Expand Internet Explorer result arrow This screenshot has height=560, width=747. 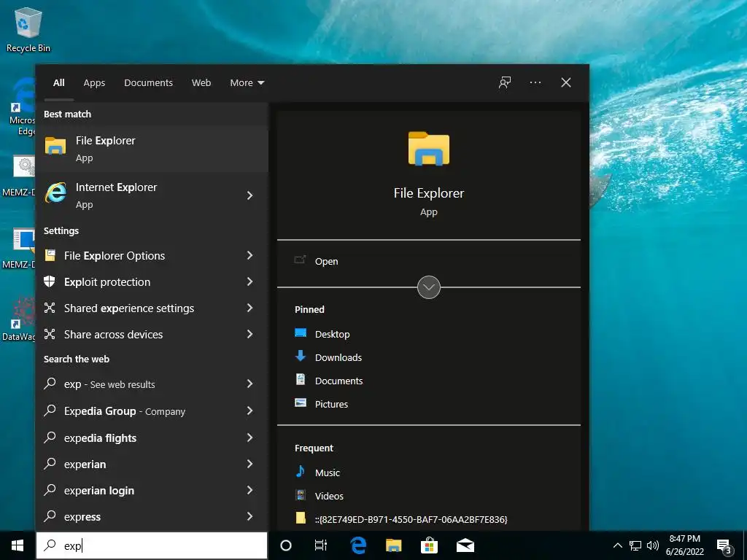tap(249, 195)
